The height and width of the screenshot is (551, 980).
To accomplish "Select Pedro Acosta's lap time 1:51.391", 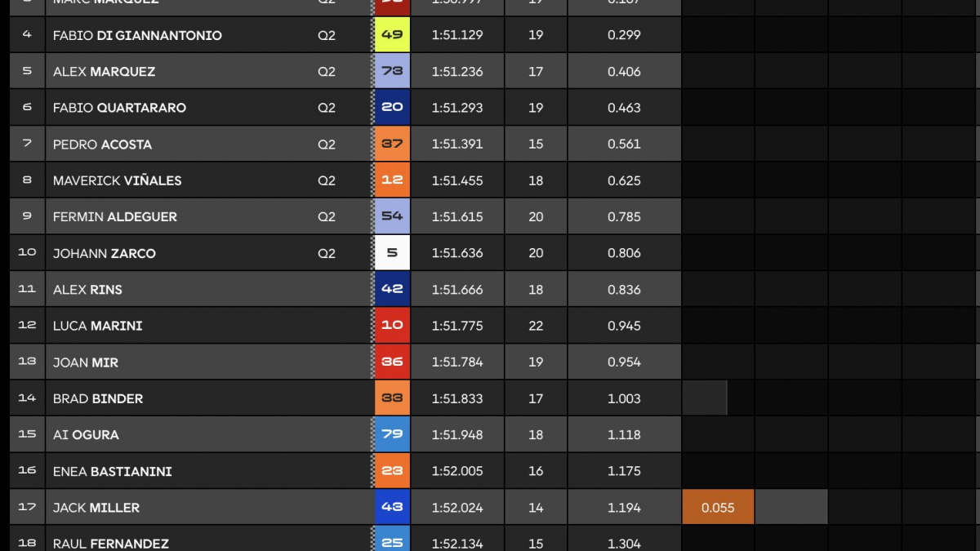I will (x=457, y=144).
